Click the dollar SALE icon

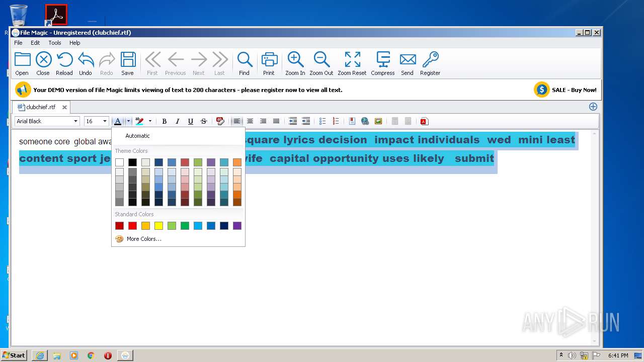click(x=542, y=90)
